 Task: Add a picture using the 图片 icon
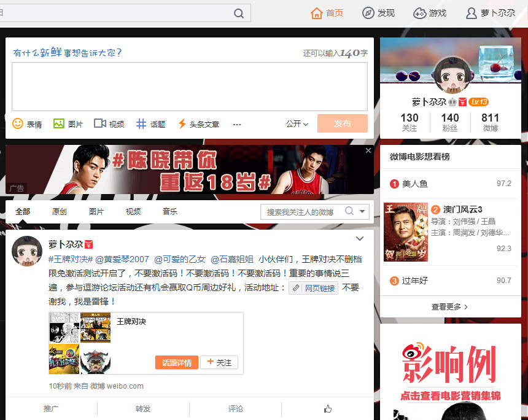[58, 123]
